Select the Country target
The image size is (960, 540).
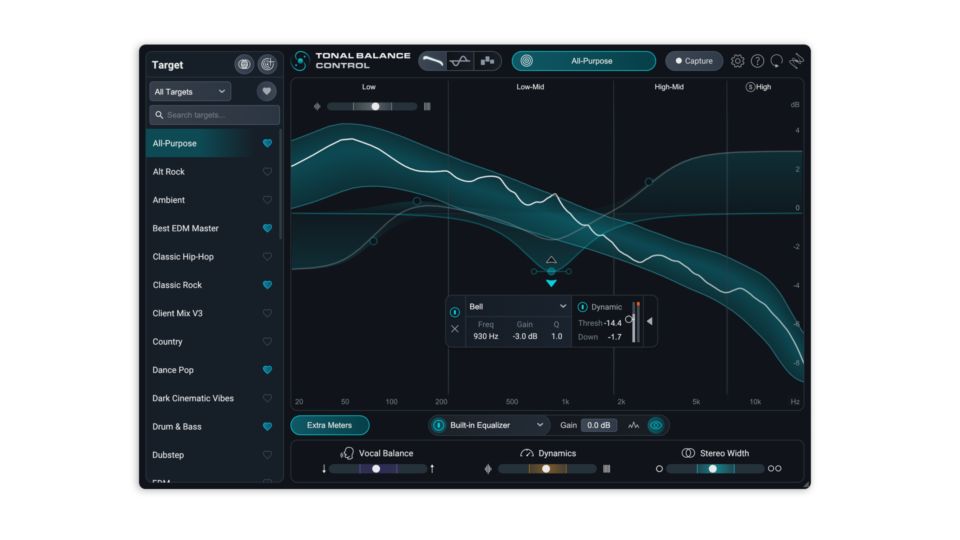[x=212, y=342]
